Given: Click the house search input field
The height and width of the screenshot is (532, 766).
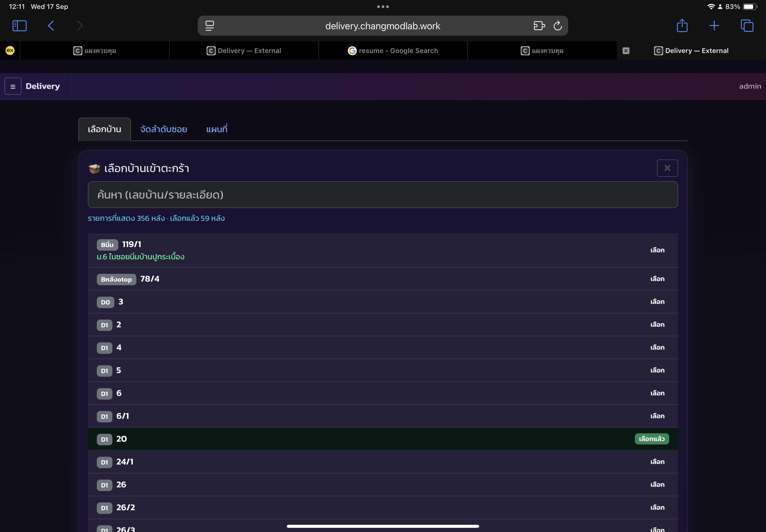Looking at the screenshot, I should 382,195.
